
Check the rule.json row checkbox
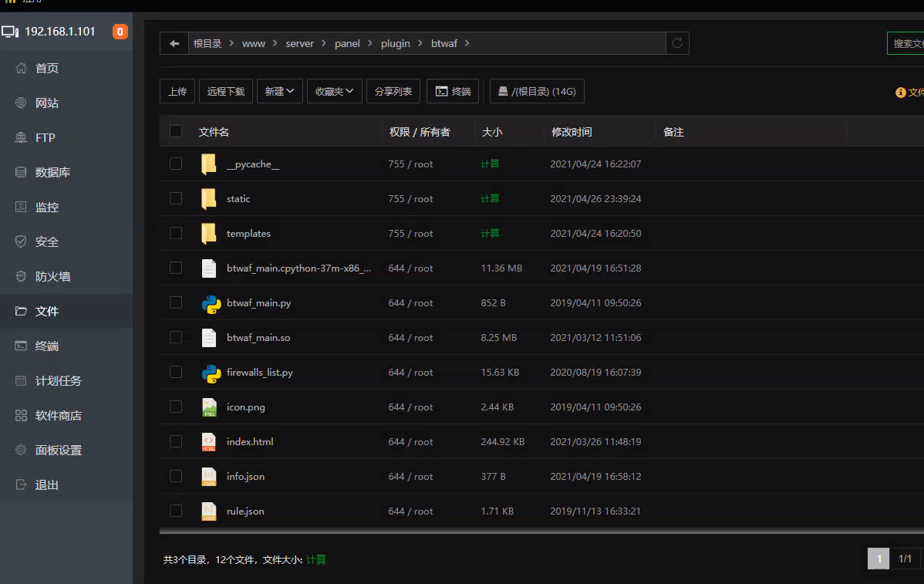(x=176, y=511)
